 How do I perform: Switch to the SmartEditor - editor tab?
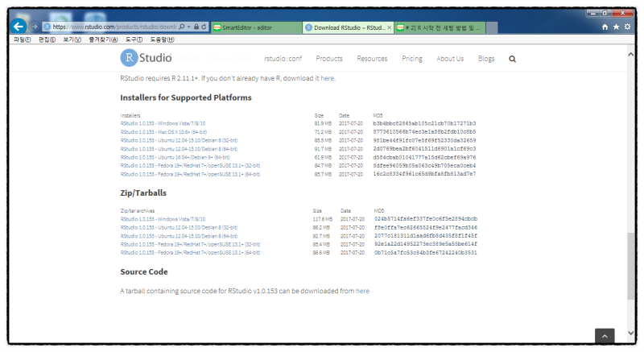point(257,27)
